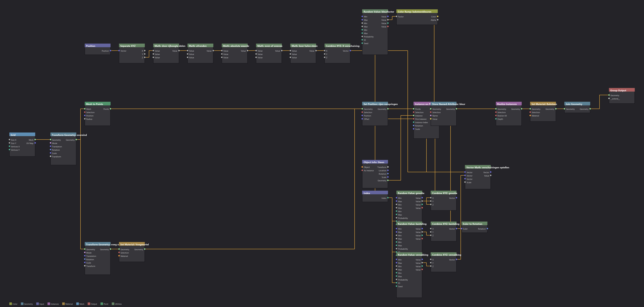Viewport: 644px width, 307px height.
Task: Click Vertices X input socket on Grid
Action: click(10, 146)
